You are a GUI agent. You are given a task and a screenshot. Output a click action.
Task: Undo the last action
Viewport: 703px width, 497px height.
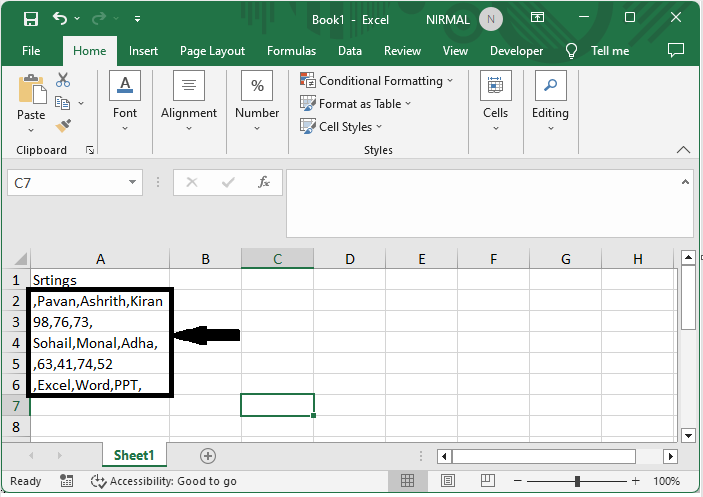point(60,18)
